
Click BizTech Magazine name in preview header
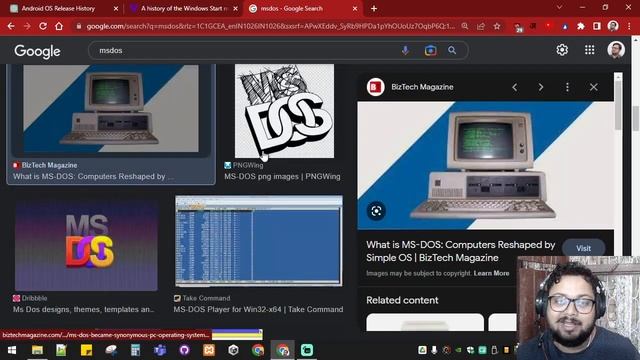[x=422, y=87]
